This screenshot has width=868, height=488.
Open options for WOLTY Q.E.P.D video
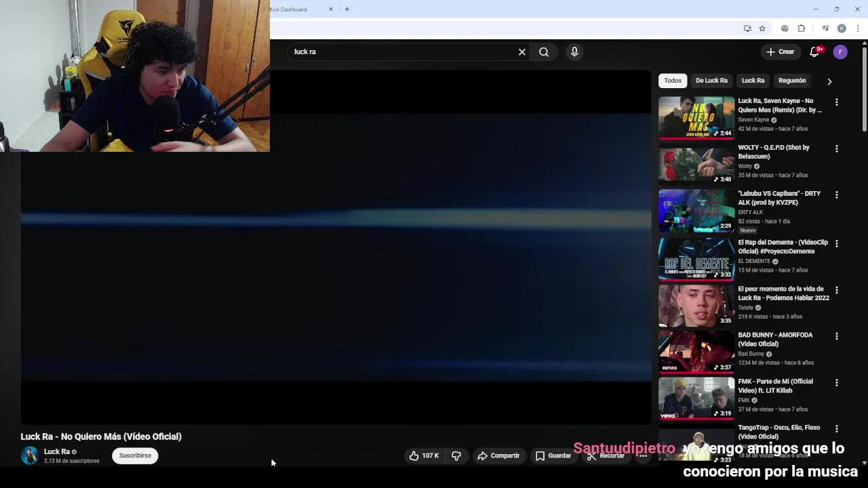(836, 148)
